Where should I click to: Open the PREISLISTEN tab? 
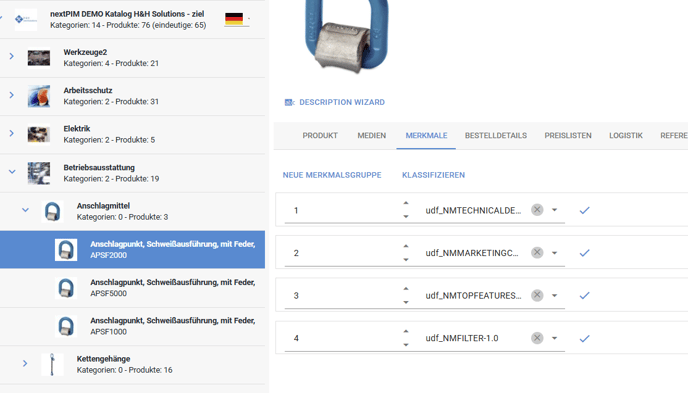tap(568, 136)
